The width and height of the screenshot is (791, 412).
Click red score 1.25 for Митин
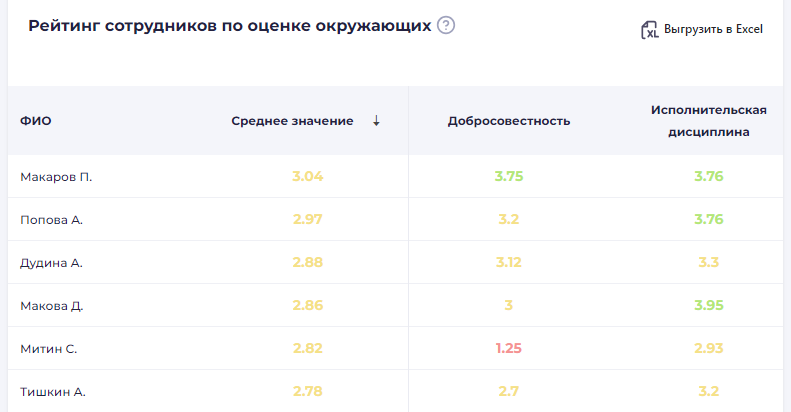[508, 348]
